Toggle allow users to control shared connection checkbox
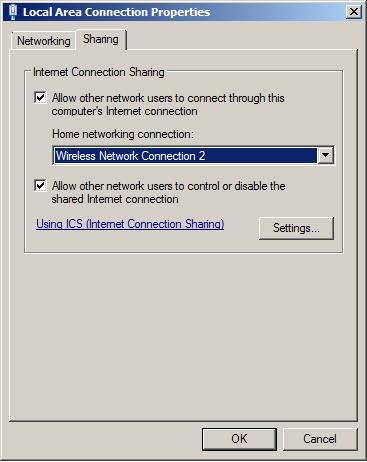367x462 pixels. 40,186
